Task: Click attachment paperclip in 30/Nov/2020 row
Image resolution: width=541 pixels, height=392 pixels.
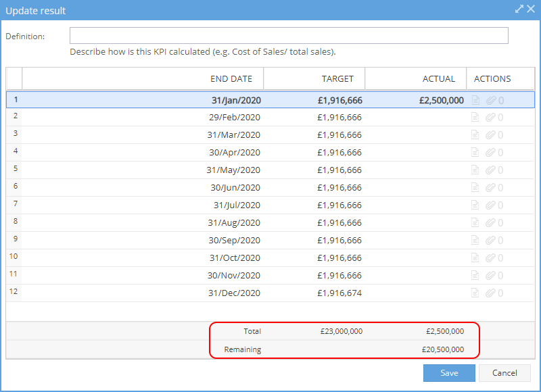Action: click(491, 276)
